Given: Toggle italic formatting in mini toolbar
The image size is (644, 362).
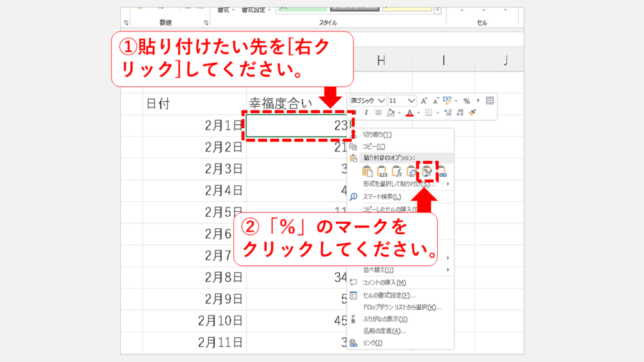Looking at the screenshot, I should pyautogui.click(x=366, y=112).
